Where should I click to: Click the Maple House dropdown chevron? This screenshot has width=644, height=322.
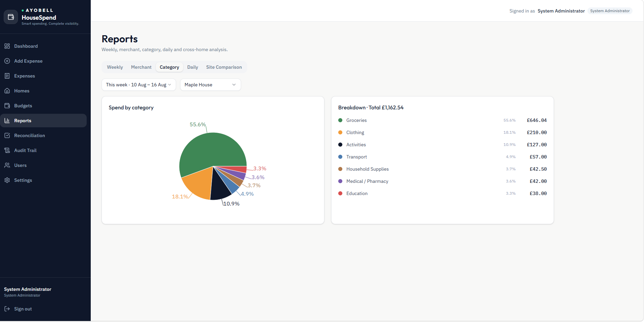pyautogui.click(x=234, y=85)
